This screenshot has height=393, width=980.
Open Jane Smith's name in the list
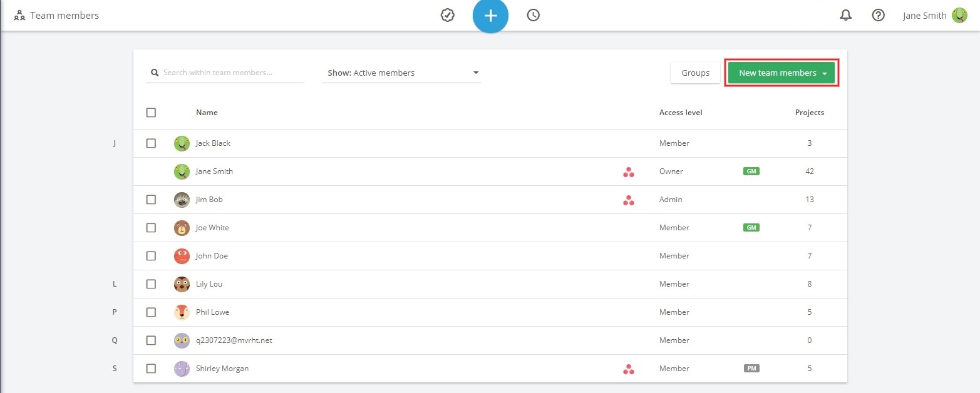point(214,171)
